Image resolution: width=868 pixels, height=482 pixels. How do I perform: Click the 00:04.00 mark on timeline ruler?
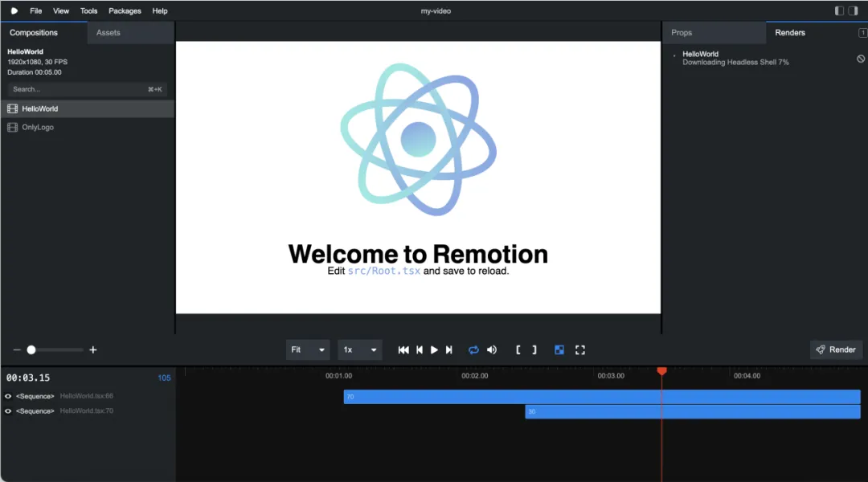747,376
